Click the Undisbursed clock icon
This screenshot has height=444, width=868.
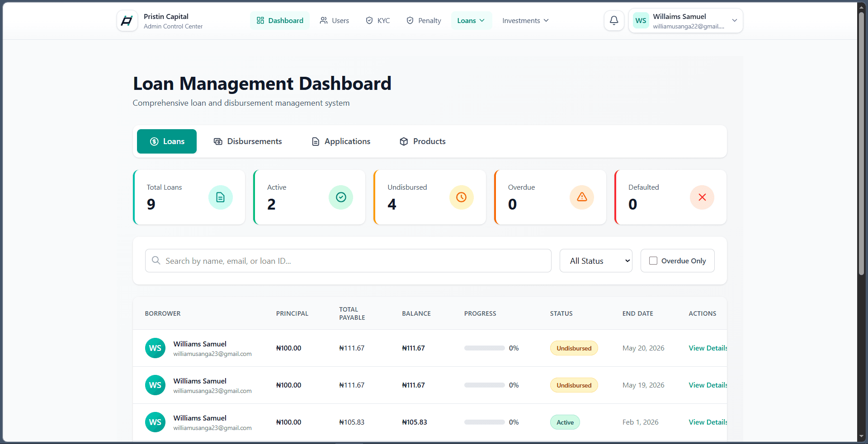(x=462, y=197)
